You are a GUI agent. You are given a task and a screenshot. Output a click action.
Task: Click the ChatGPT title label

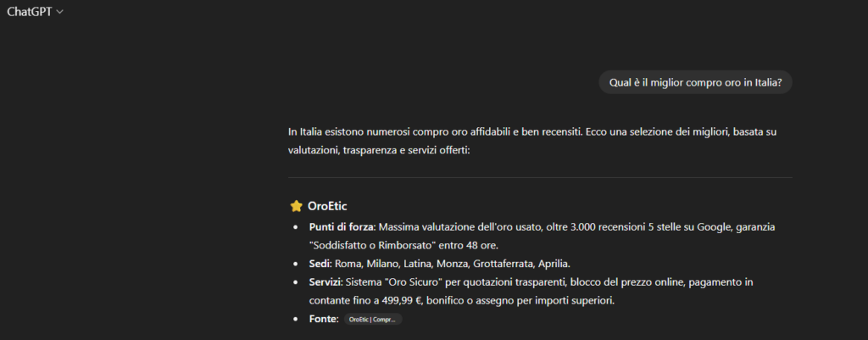click(29, 11)
